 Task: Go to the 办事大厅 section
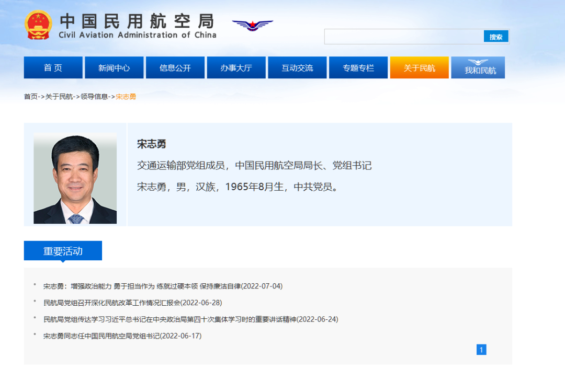pos(236,68)
